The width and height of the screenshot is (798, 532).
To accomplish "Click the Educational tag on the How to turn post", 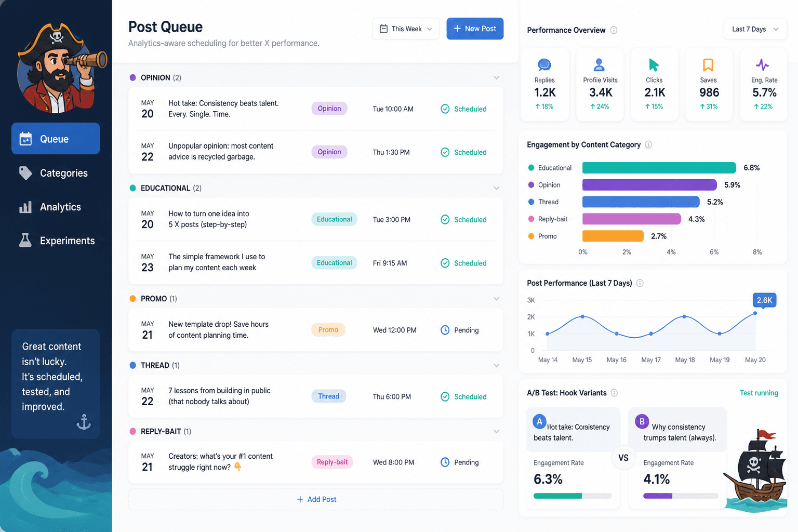I will point(334,219).
